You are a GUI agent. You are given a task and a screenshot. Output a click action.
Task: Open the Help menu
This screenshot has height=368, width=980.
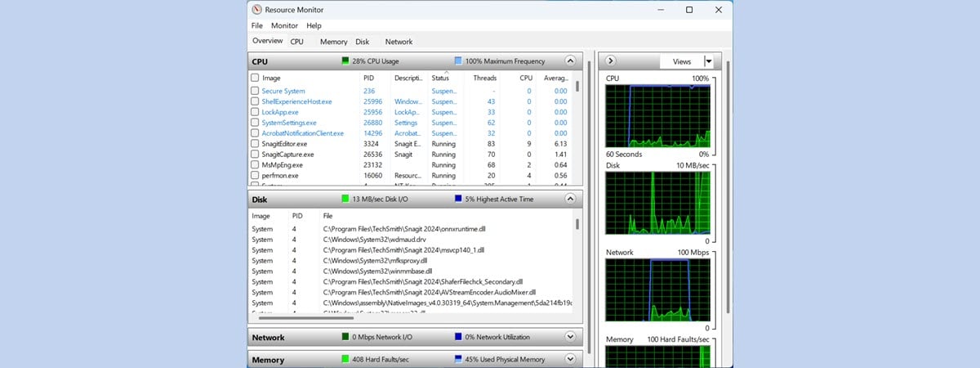point(314,25)
